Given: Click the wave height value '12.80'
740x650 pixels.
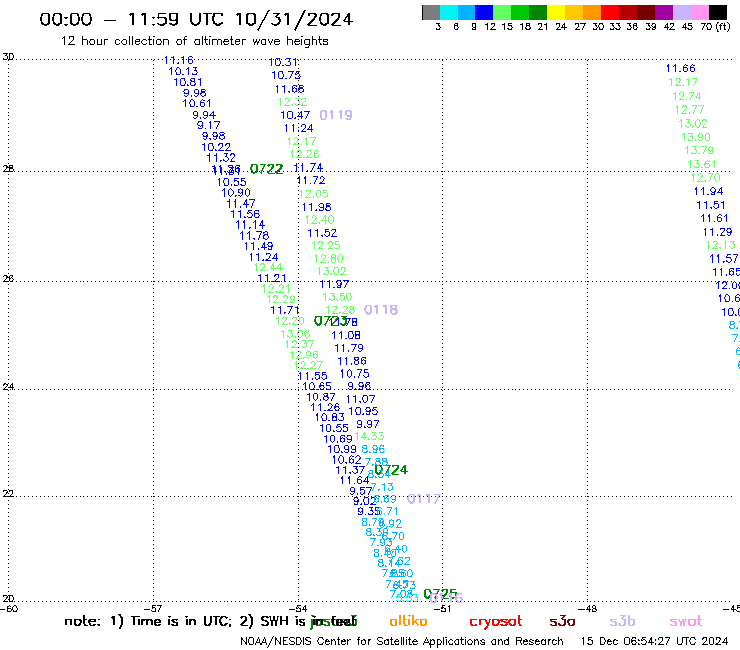Looking at the screenshot, I should click(328, 259).
